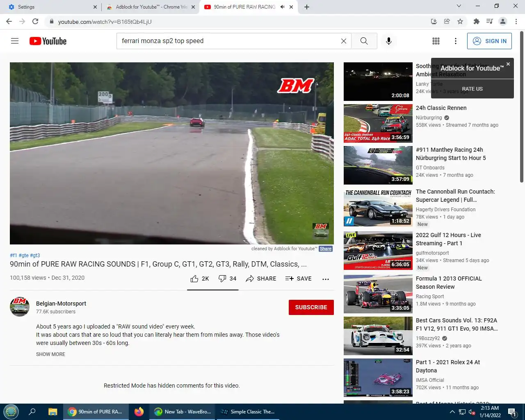Open YouTube settings three-dot menu

pos(455,41)
